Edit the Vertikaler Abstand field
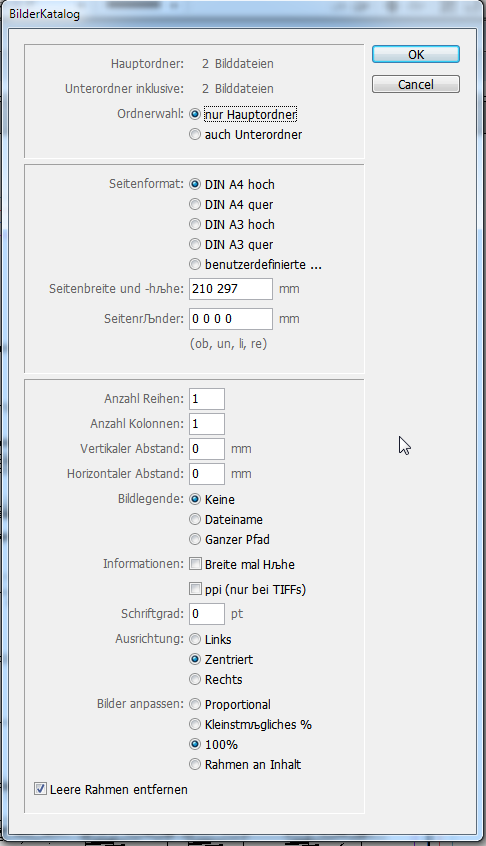Viewport: 486px width, 846px height. [207, 448]
